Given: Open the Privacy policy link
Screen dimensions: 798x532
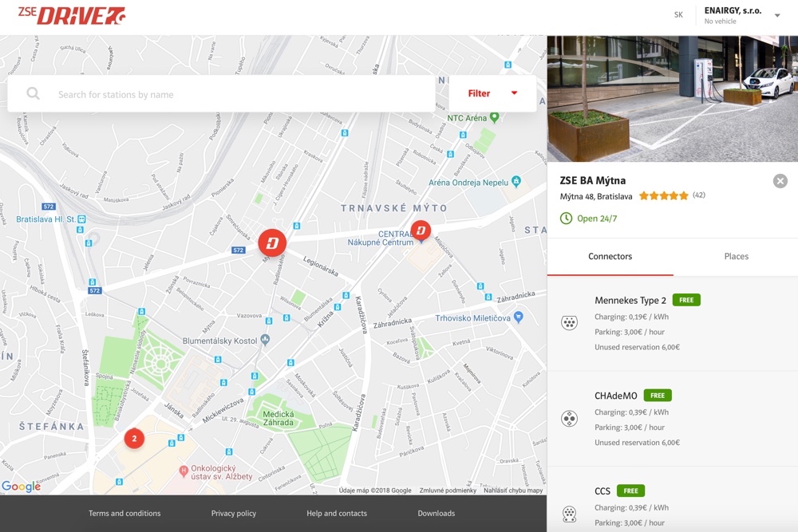Looking at the screenshot, I should (x=234, y=513).
